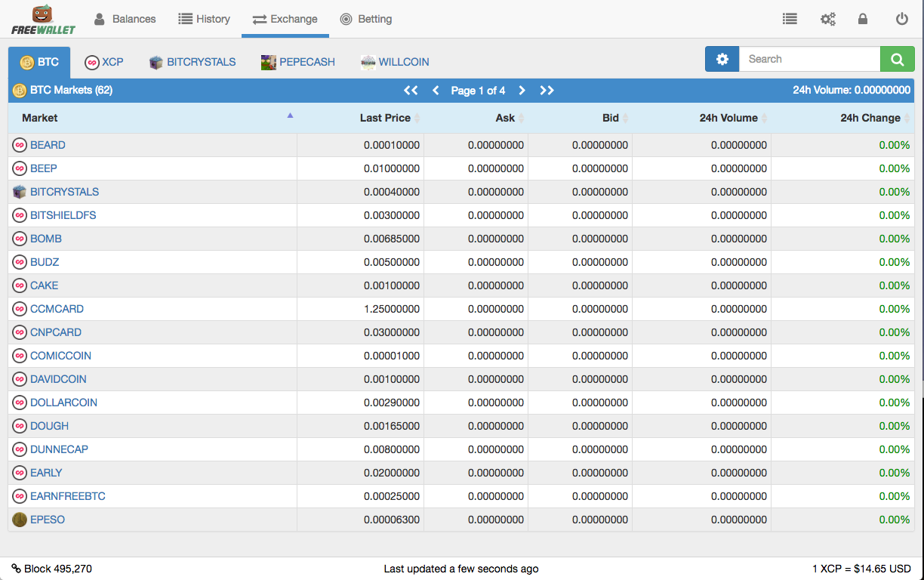This screenshot has width=924, height=580.
Task: Click Block 495,270 in status bar
Action: point(51,569)
